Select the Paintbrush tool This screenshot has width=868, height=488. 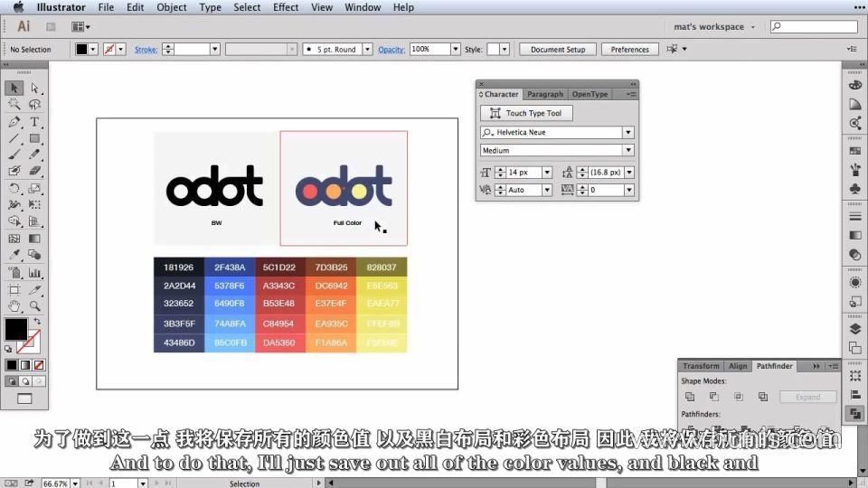(14, 155)
